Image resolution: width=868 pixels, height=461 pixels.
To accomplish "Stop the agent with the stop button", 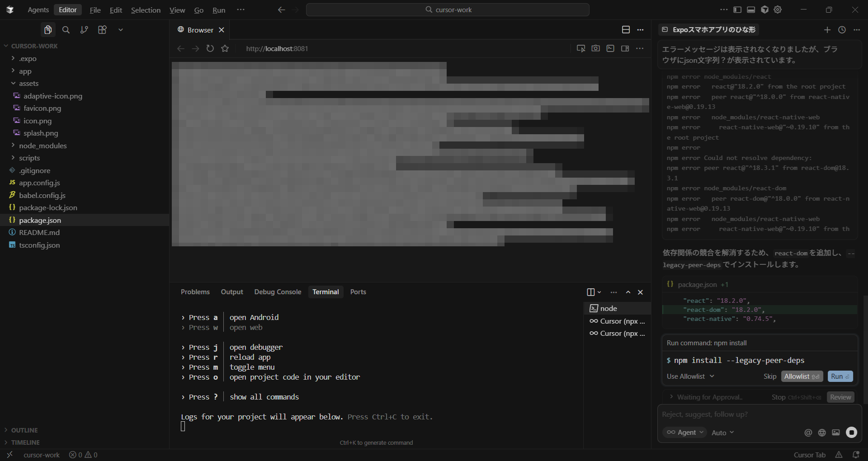I will [x=851, y=433].
